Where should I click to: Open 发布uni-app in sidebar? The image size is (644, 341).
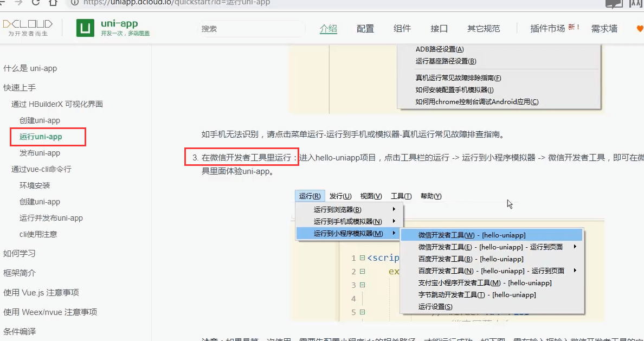40,153
